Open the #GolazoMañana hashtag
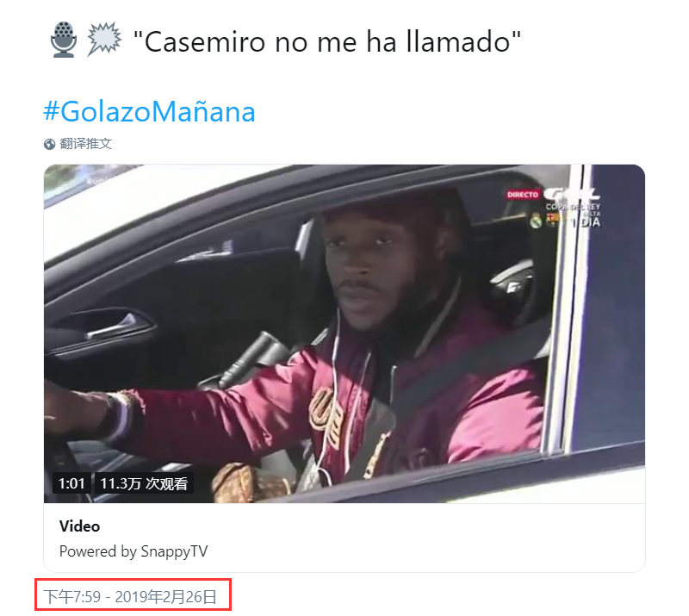 (x=149, y=111)
